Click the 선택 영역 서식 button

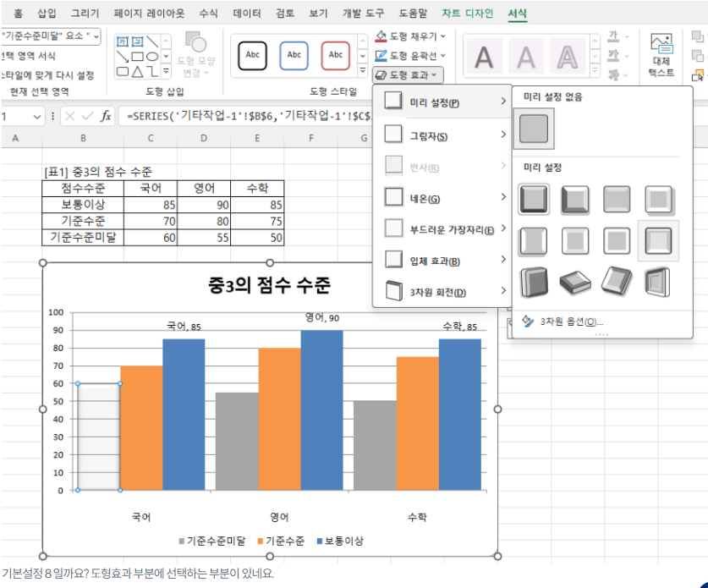(x=30, y=56)
